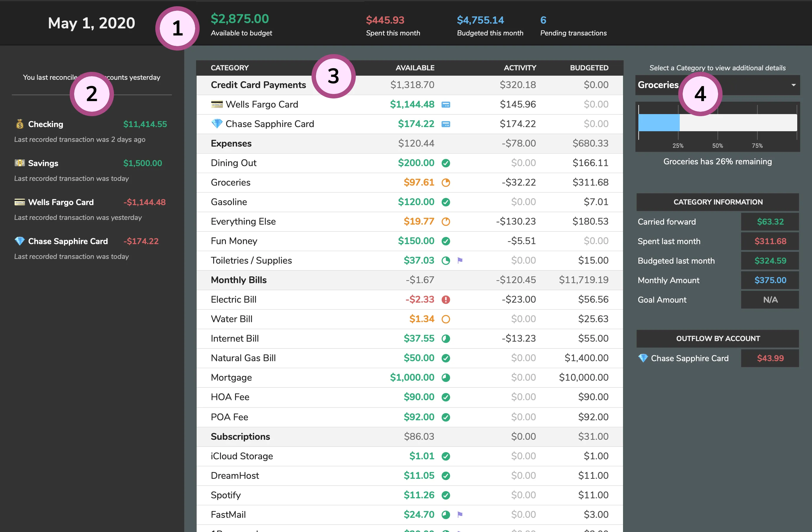Viewport: 812px width, 532px height.
Task: Click the credit card icon beside Wells Fargo balance
Action: pos(446,105)
